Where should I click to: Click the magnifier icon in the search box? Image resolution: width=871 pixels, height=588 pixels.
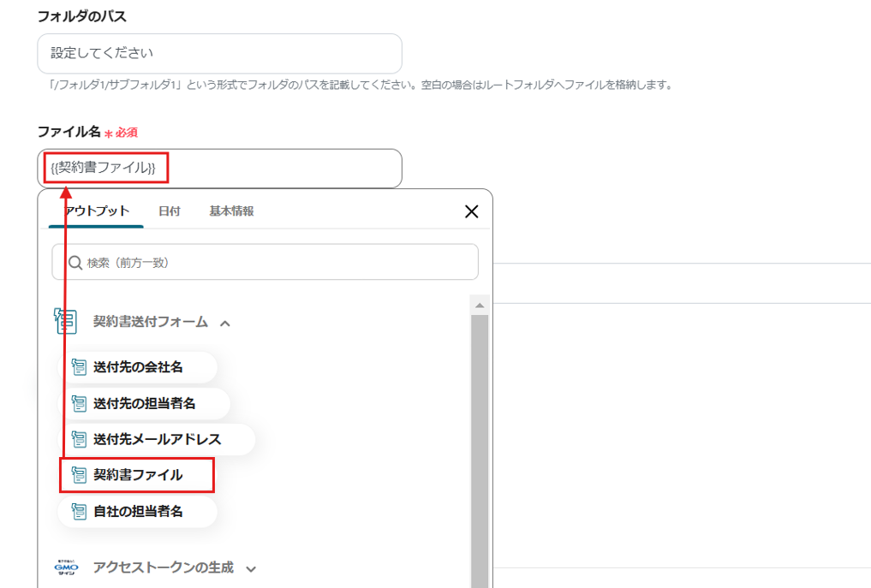tap(75, 262)
